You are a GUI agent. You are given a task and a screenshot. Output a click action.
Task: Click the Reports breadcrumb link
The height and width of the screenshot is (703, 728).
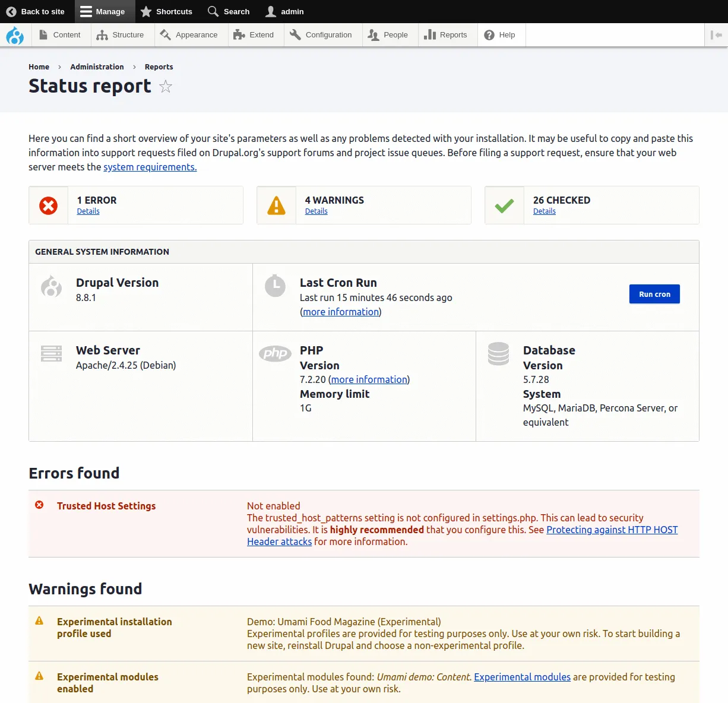click(159, 67)
